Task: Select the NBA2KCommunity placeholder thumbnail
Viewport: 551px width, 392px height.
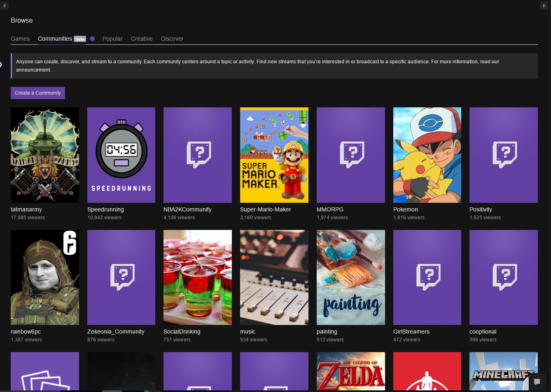Action: (x=198, y=155)
